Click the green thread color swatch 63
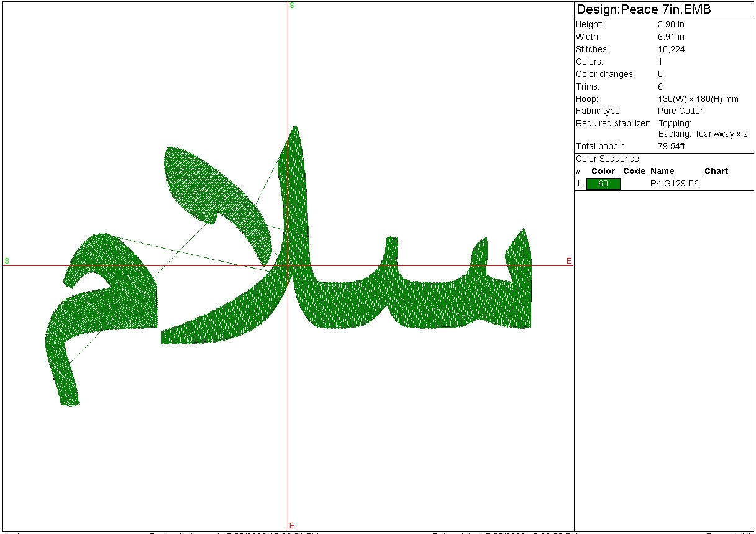 603,184
